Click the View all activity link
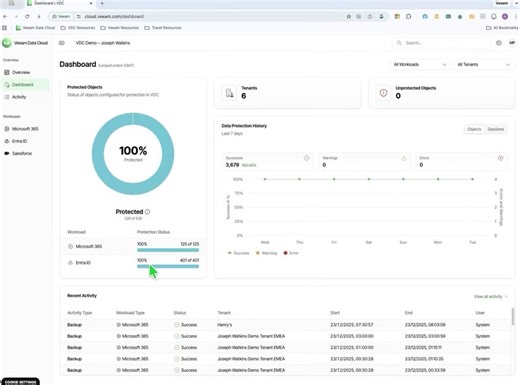Image resolution: width=520 pixels, height=385 pixels. point(490,296)
